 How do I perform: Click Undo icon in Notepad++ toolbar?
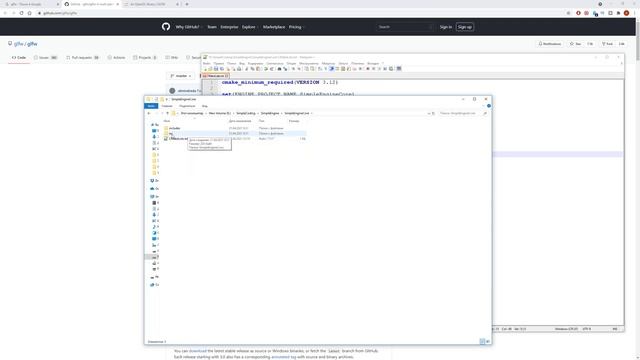click(x=266, y=69)
